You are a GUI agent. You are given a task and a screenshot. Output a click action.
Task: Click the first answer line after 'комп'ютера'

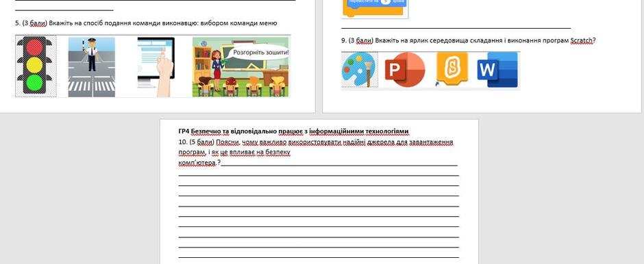point(339,166)
